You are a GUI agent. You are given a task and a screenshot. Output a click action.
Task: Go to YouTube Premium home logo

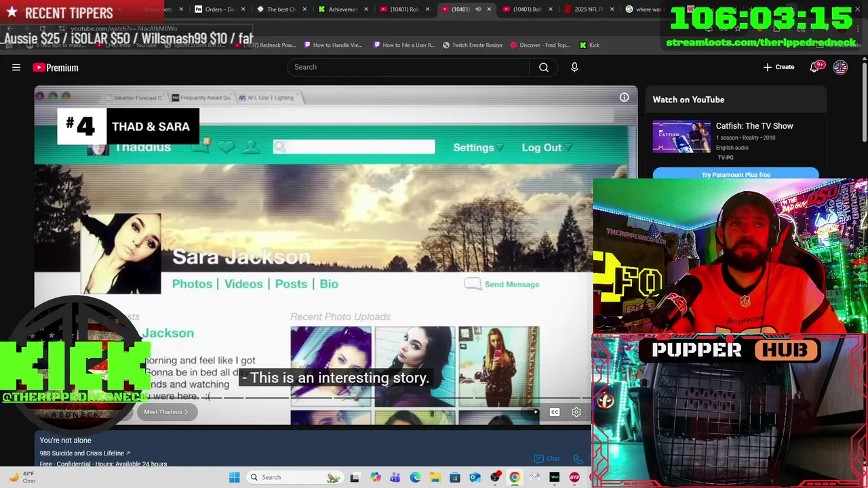56,67
